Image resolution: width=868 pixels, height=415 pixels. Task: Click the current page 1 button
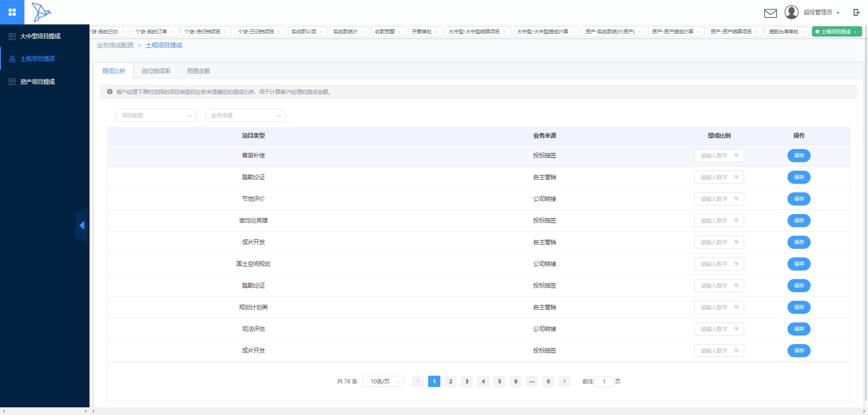click(434, 382)
